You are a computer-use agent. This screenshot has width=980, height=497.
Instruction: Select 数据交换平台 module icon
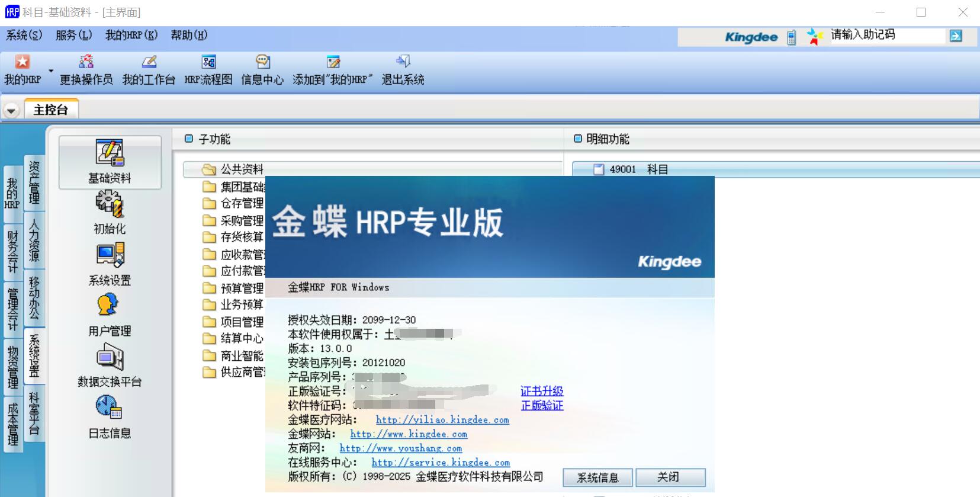tap(110, 358)
